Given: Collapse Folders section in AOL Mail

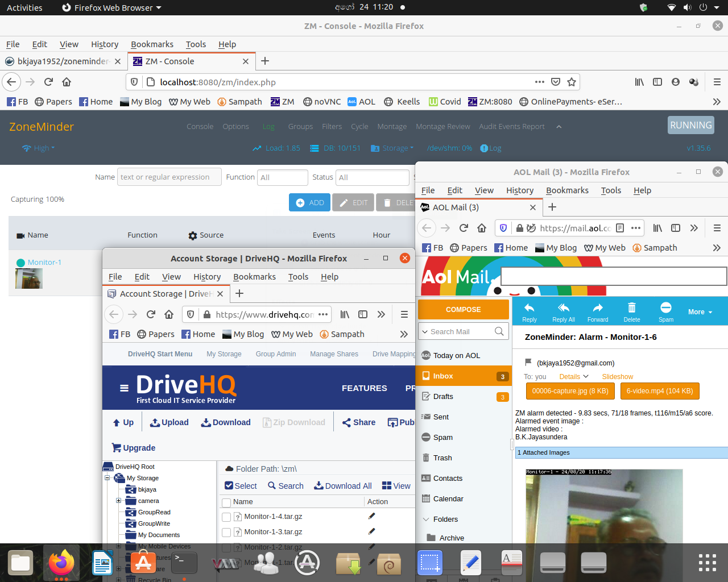Looking at the screenshot, I should [x=426, y=519].
